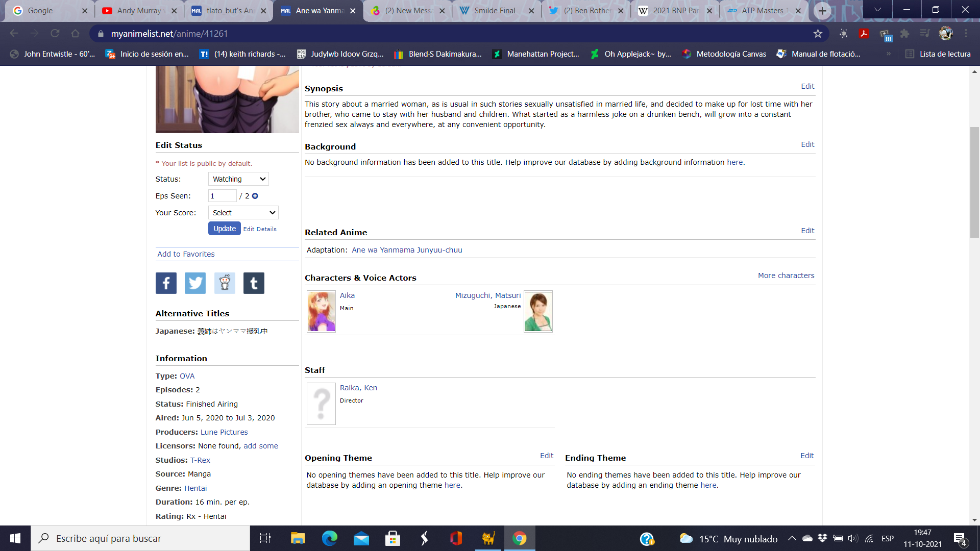This screenshot has height=551, width=980.
Task: Open Microsoft Edge from taskbar
Action: 330,538
